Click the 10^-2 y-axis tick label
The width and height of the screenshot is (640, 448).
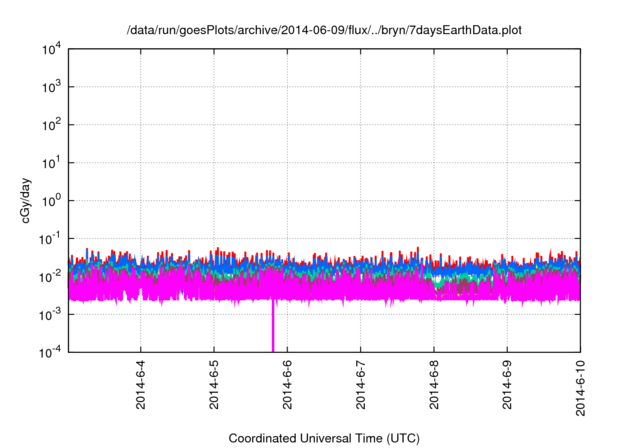click(50, 277)
